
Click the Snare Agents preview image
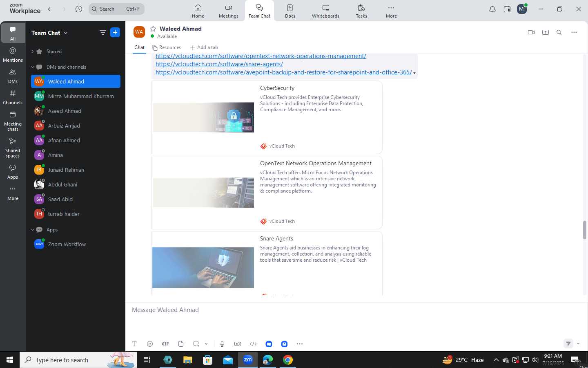coord(203,267)
